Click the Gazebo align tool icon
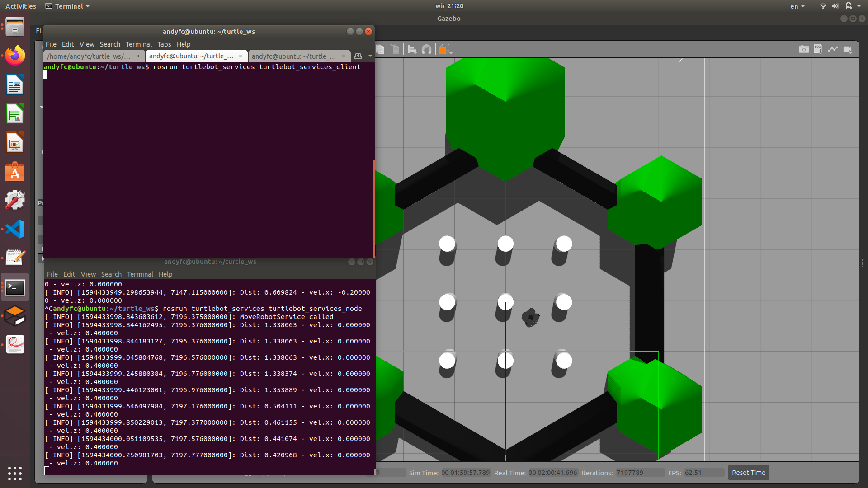868x488 pixels. (412, 49)
